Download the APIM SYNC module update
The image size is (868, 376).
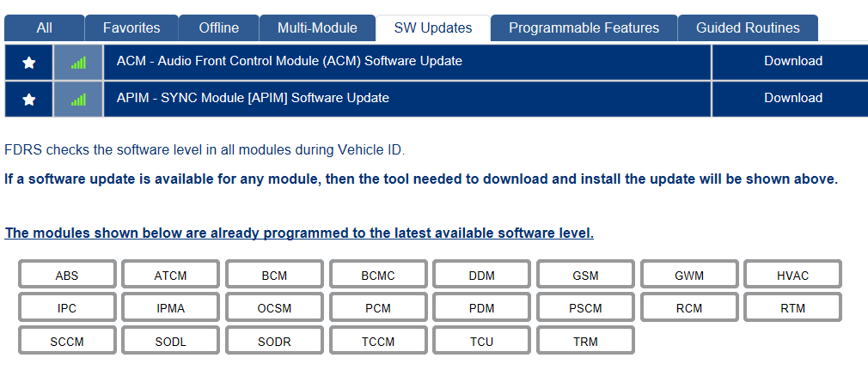coord(792,98)
